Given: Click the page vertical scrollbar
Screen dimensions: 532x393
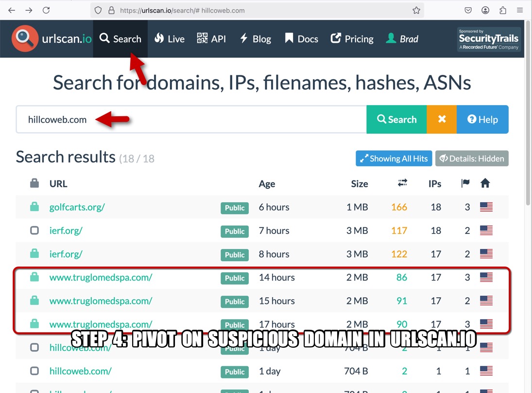Looking at the screenshot, I should [x=528, y=112].
